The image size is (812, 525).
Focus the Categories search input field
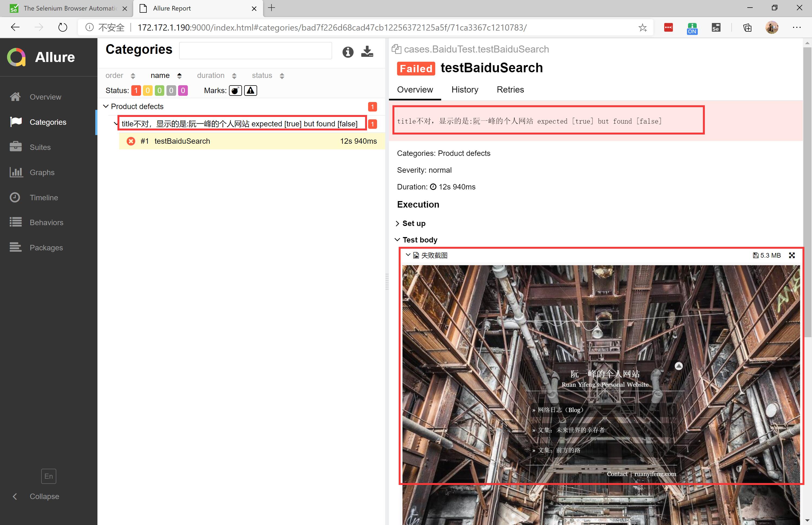255,51
